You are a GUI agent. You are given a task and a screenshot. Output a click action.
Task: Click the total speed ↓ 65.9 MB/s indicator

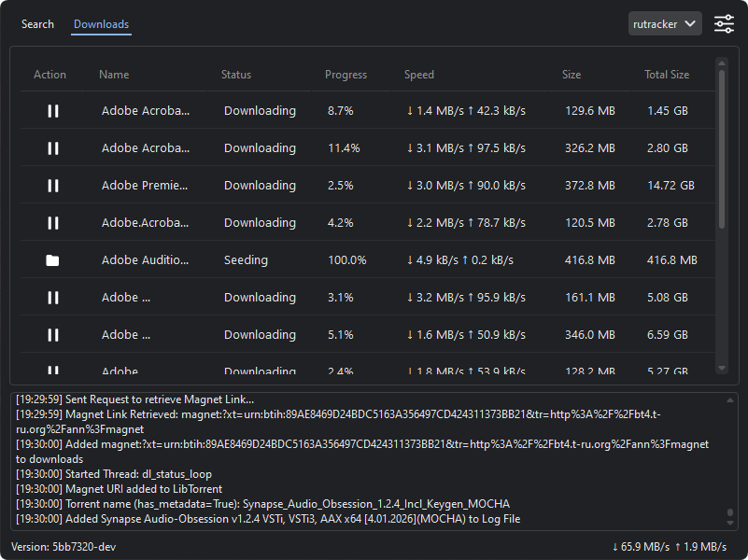[x=641, y=547]
